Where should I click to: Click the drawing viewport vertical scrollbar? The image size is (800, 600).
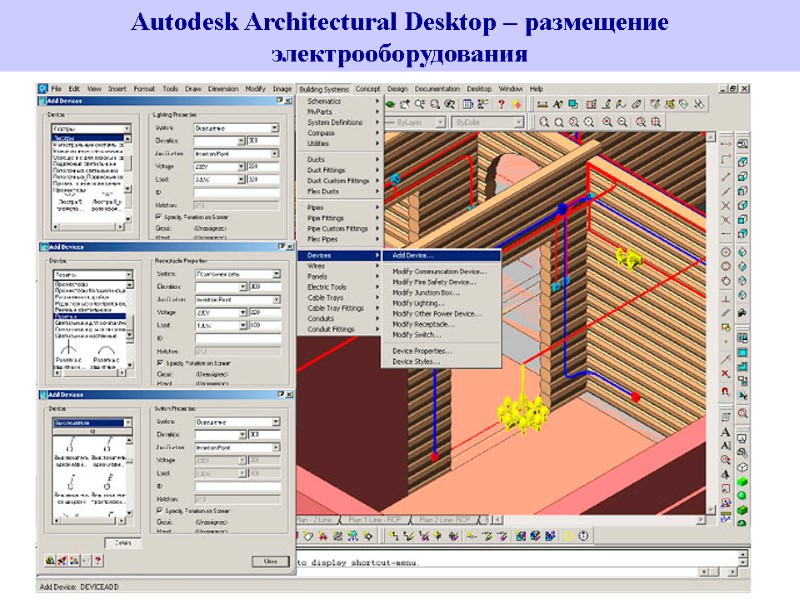(710, 322)
